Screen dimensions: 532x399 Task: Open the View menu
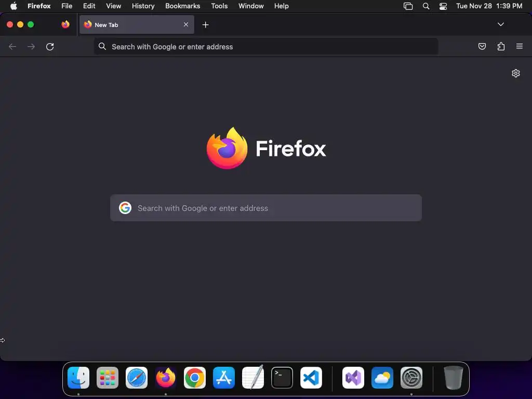[x=114, y=6]
